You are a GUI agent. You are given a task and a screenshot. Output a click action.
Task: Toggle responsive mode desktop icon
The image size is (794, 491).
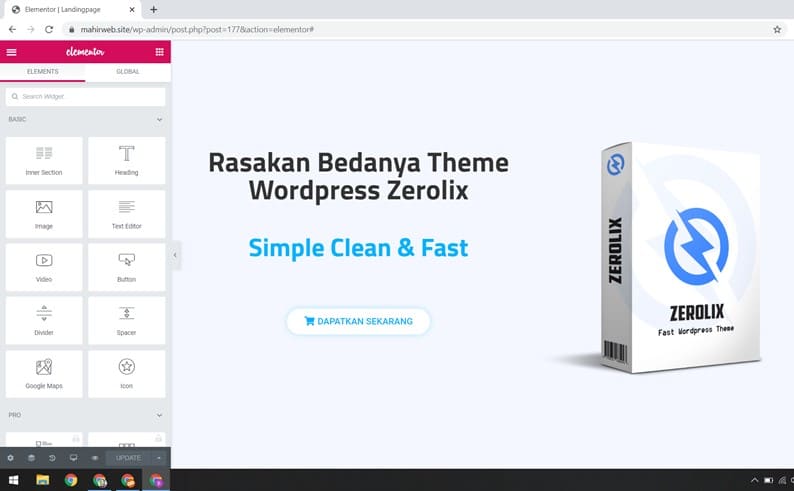[x=73, y=457]
